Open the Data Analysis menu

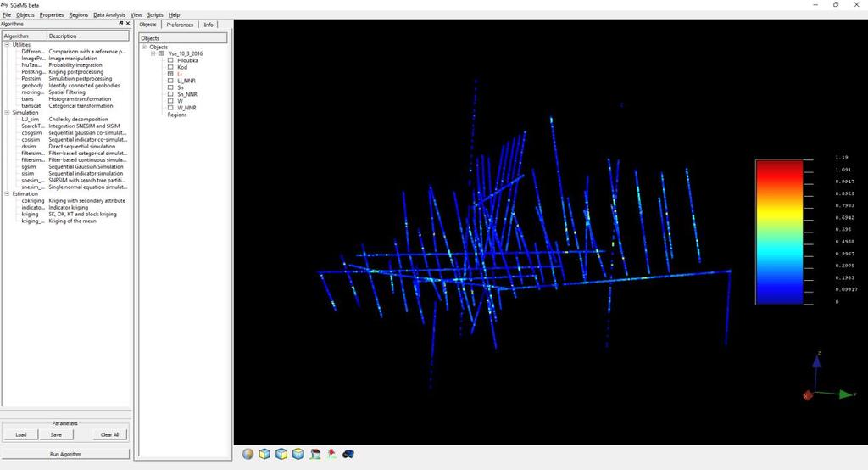(x=109, y=15)
